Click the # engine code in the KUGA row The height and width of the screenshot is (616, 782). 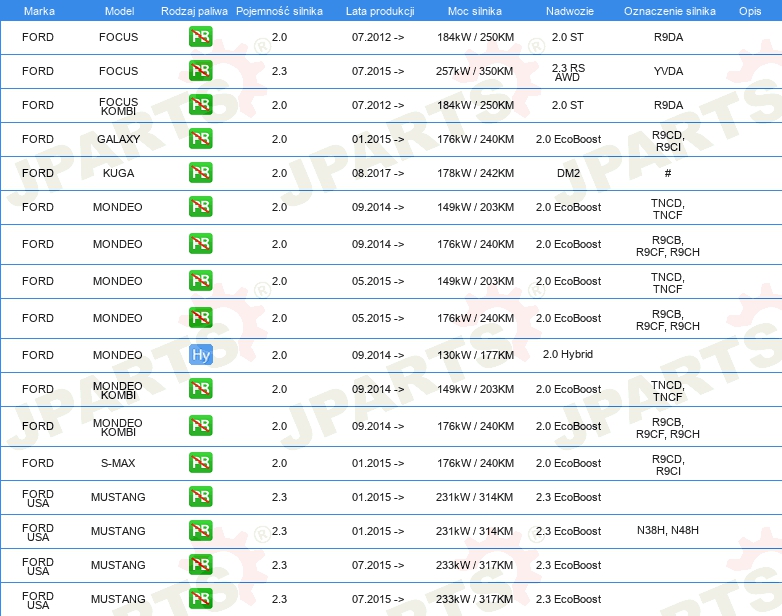668,173
